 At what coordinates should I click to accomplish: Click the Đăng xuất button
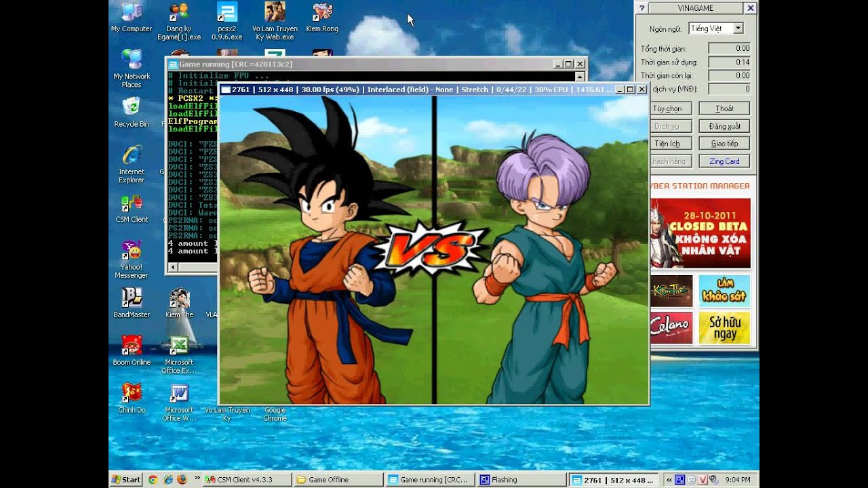click(x=724, y=126)
